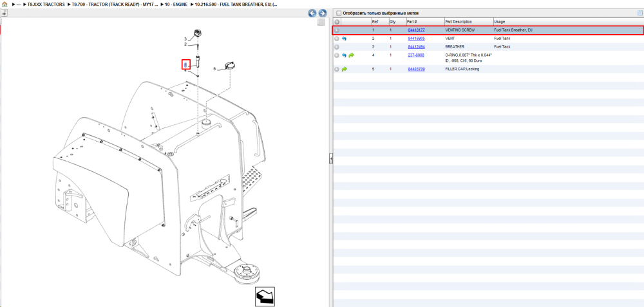This screenshot has width=644, height=307.
Task: Open the '---' breadcrumb level
Action: (x=19, y=4)
